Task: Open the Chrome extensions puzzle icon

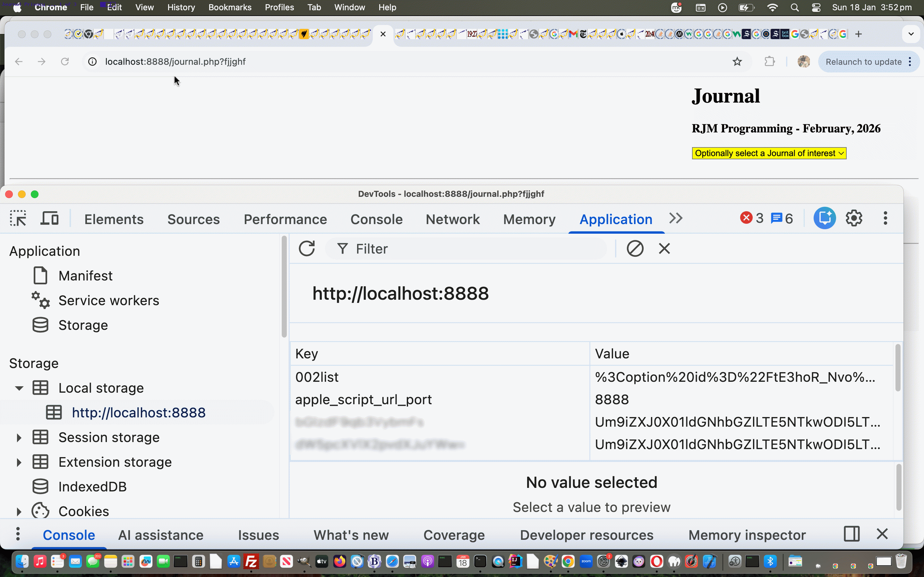Action: click(x=770, y=62)
